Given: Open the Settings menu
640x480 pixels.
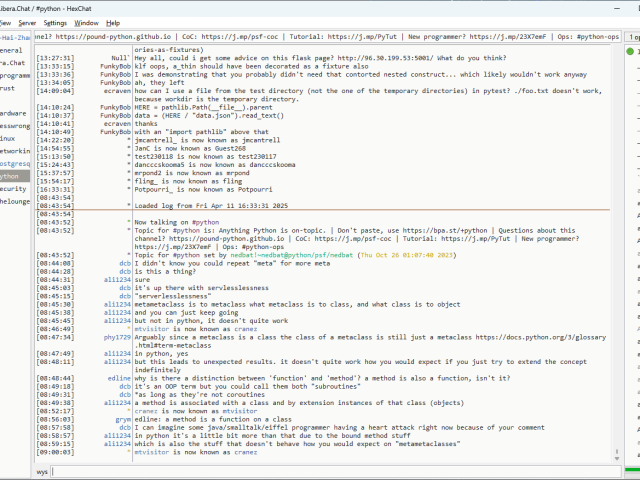Looking at the screenshot, I should click(x=56, y=22).
